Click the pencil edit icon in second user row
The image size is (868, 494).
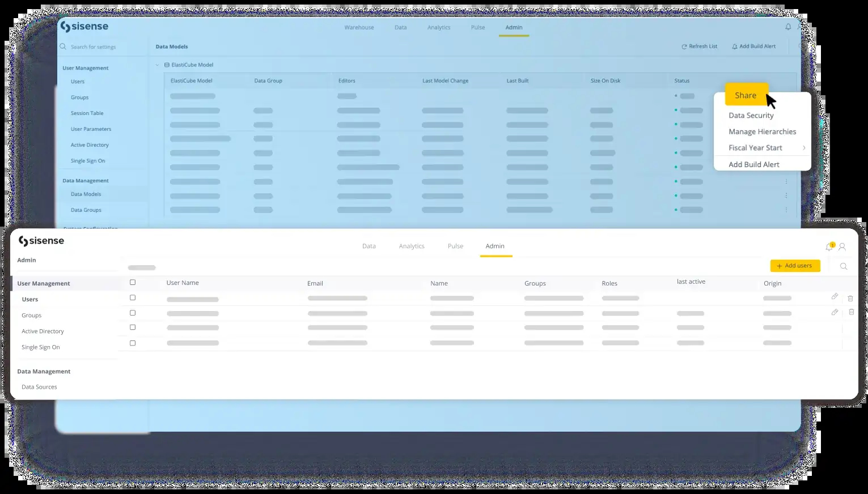pos(835,312)
